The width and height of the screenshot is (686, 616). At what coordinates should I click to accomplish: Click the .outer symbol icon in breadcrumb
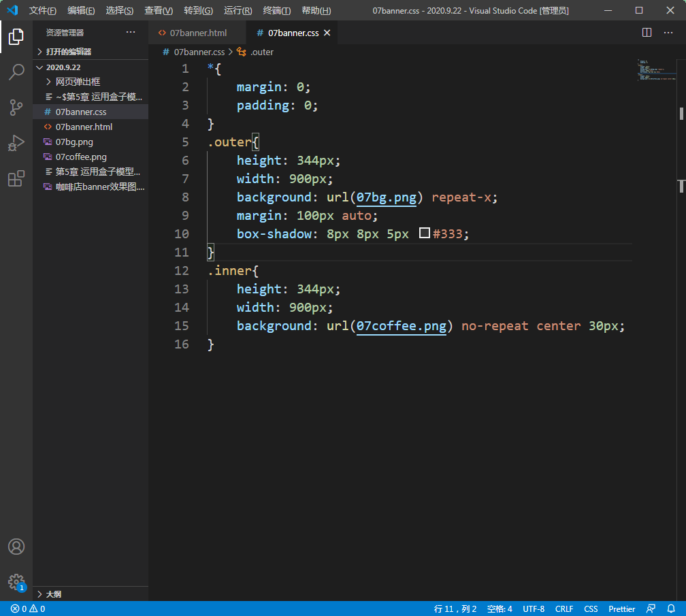(x=241, y=52)
